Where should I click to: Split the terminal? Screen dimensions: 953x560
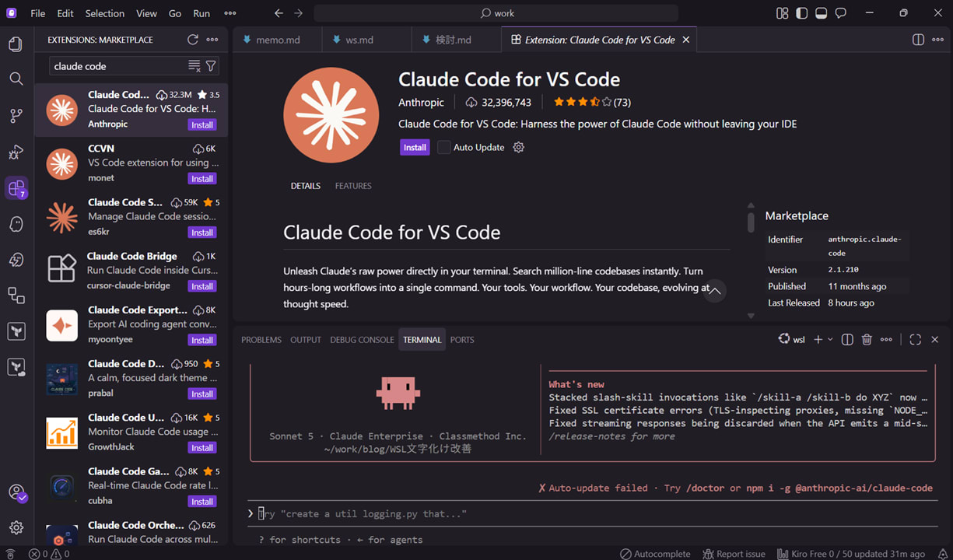[x=848, y=340]
